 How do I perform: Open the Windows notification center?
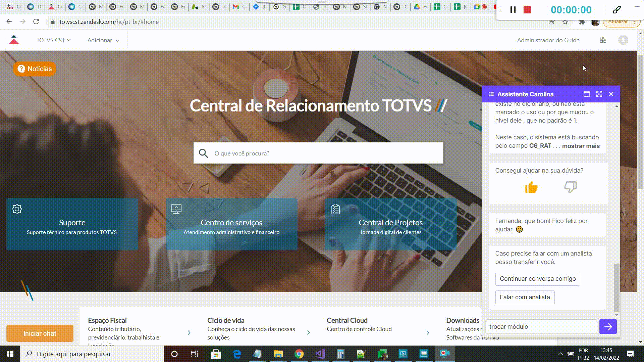(x=630, y=354)
